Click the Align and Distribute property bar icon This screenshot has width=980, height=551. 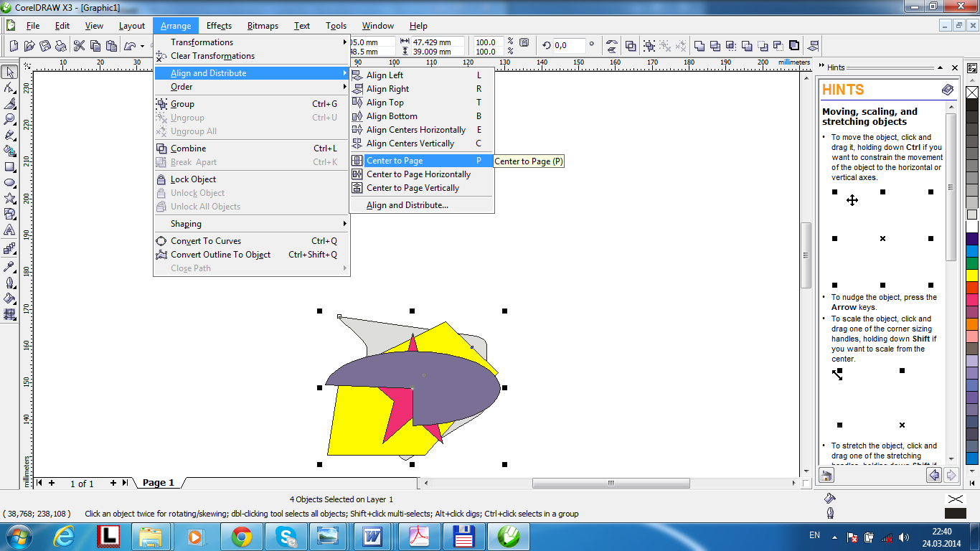tap(813, 46)
